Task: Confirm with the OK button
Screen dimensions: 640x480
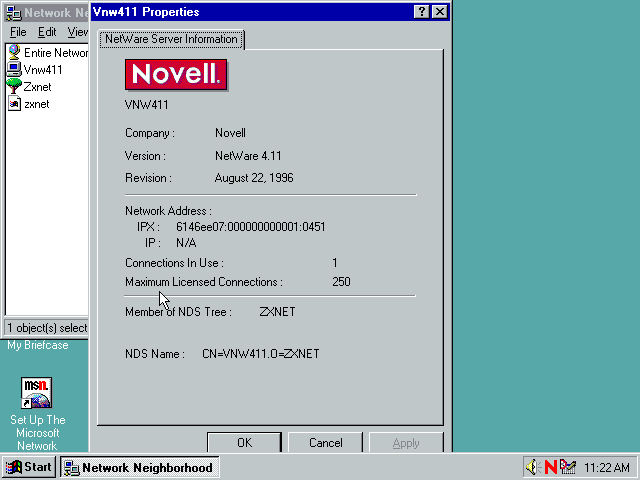Action: point(244,442)
